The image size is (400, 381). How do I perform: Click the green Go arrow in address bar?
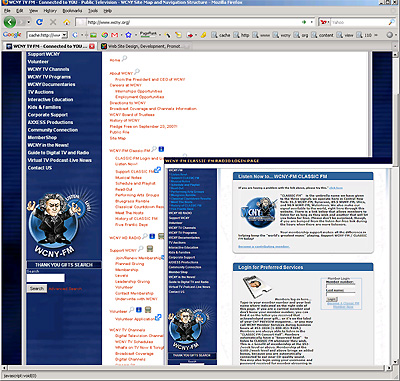304,22
